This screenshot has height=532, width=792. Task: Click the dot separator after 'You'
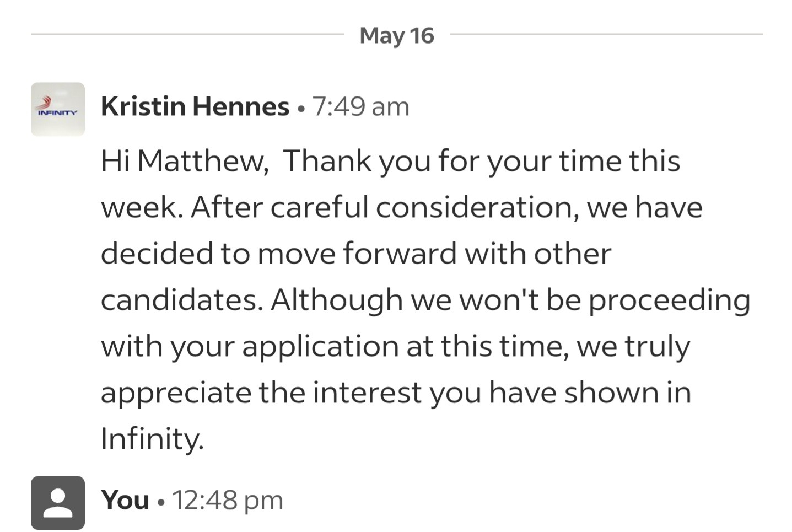pyautogui.click(x=160, y=502)
